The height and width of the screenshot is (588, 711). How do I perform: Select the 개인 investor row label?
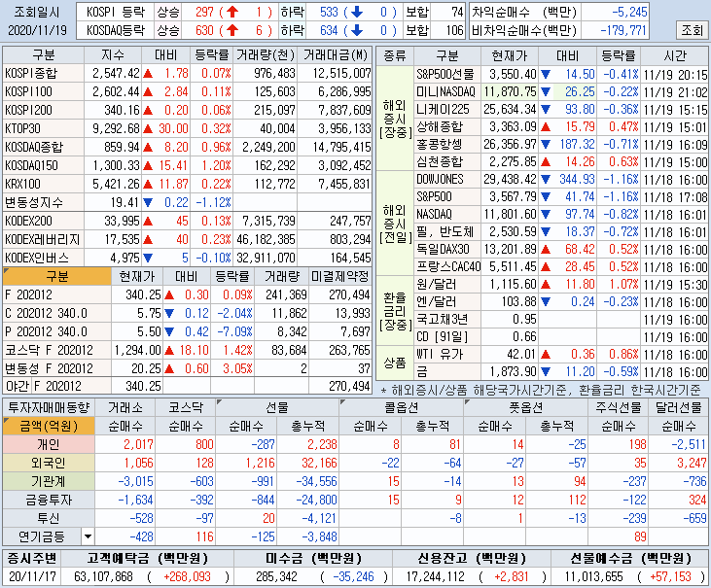click(x=49, y=444)
